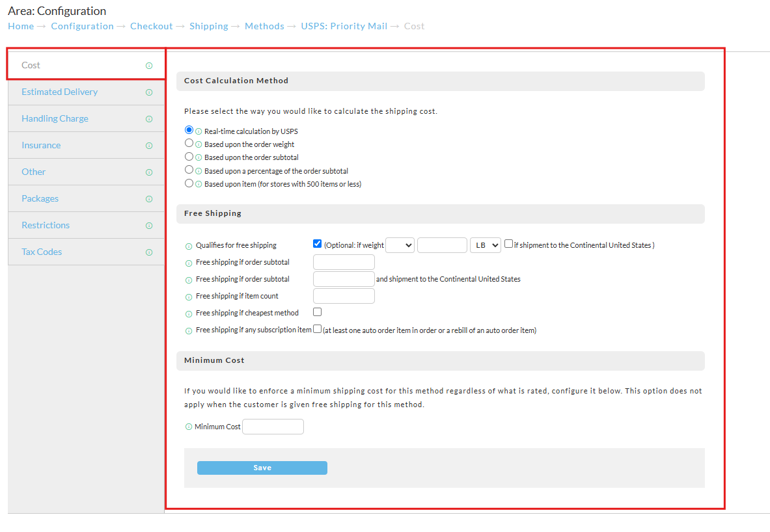Click info icon beside Packages tab

[x=149, y=199]
